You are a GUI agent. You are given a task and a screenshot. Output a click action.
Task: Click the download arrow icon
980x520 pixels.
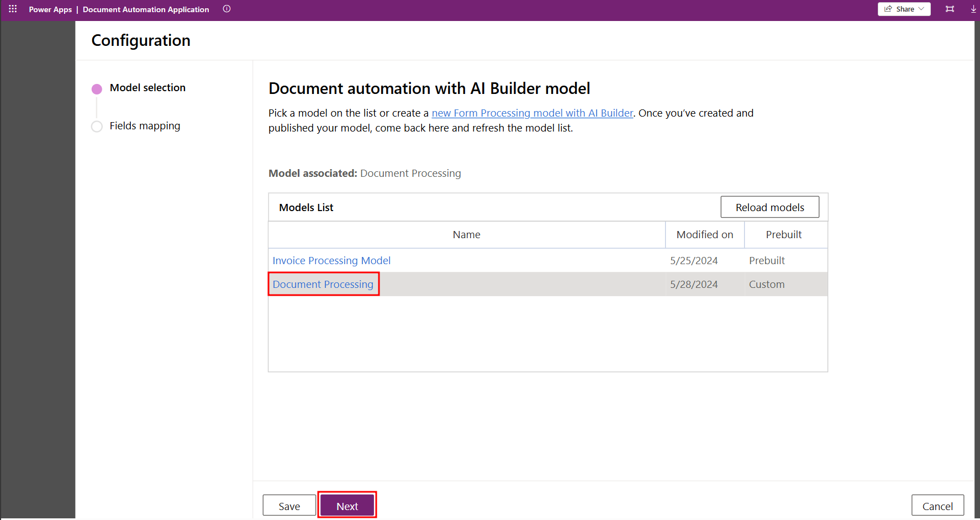973,9
